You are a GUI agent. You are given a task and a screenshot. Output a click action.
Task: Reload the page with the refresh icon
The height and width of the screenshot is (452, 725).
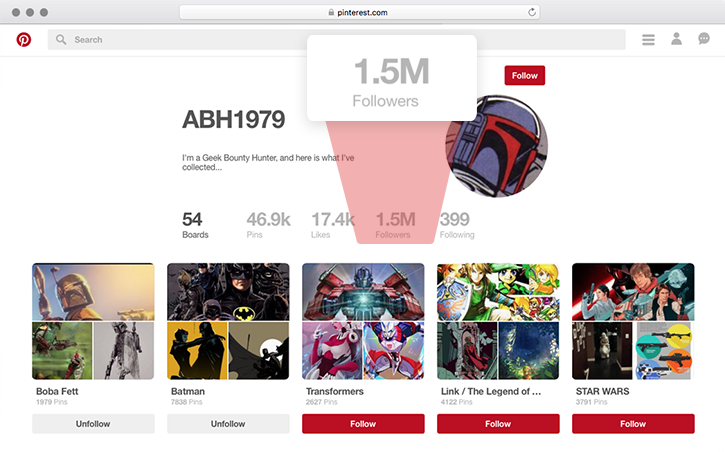coord(532,12)
